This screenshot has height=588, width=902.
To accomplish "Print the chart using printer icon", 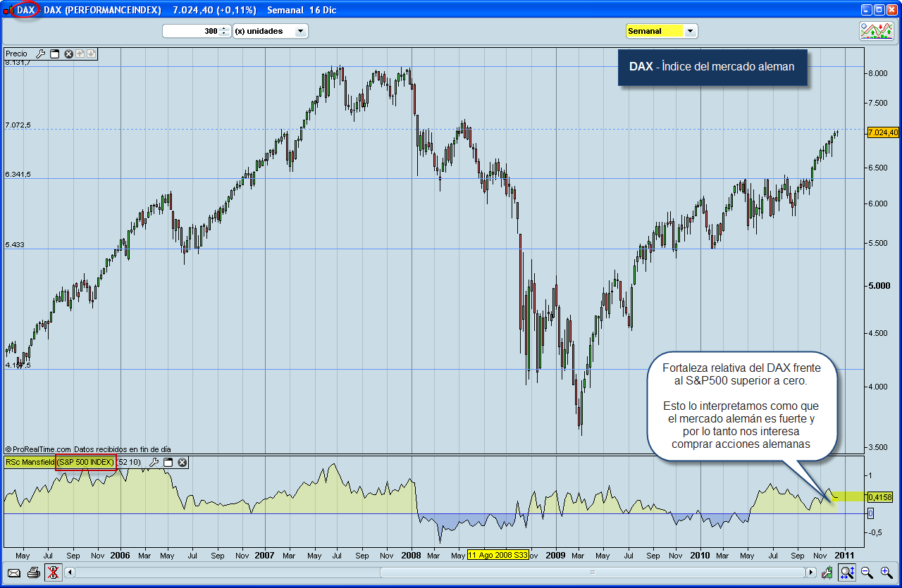I will 33,573.
